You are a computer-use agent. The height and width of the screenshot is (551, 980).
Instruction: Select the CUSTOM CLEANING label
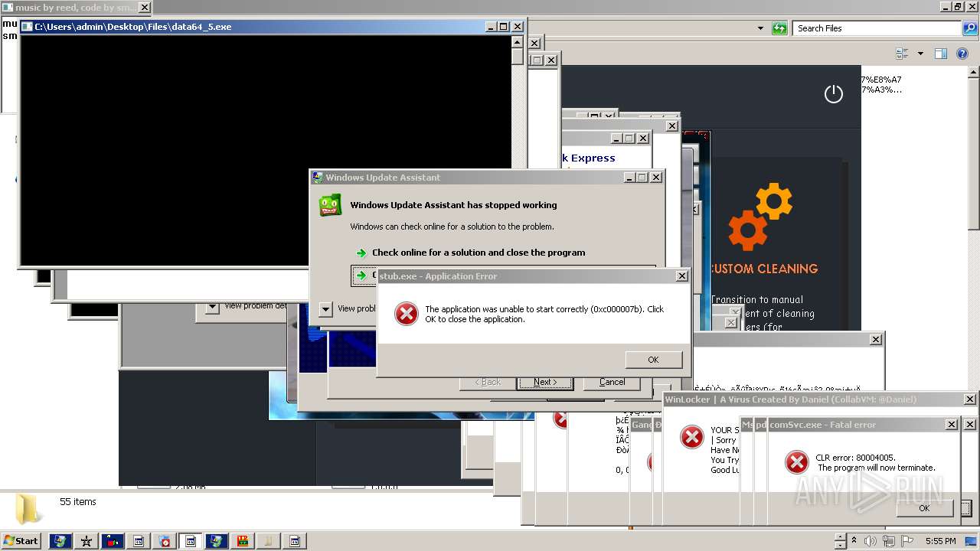[764, 269]
